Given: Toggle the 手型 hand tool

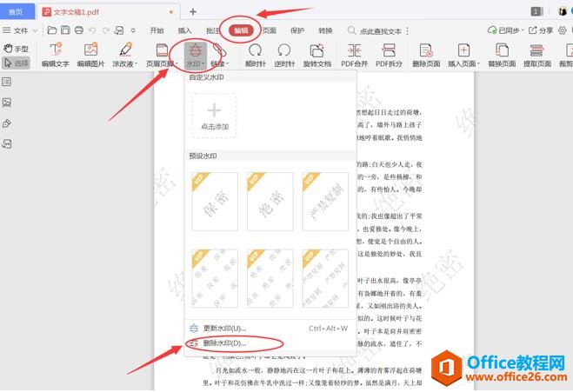Looking at the screenshot, I should [17, 49].
